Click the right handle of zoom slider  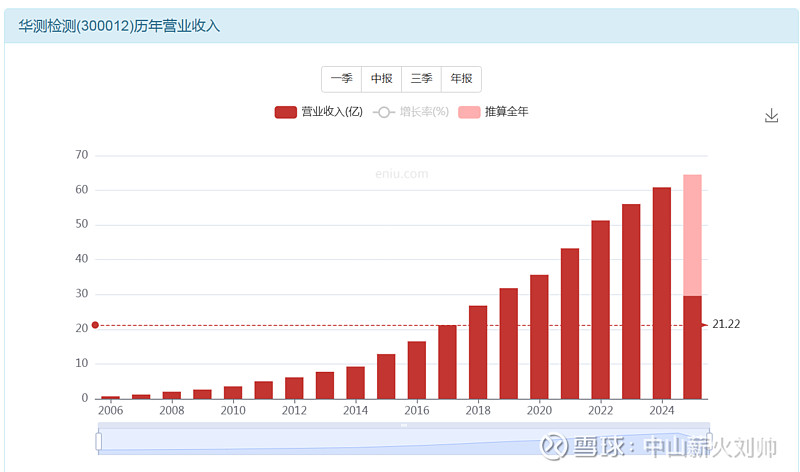709,441
